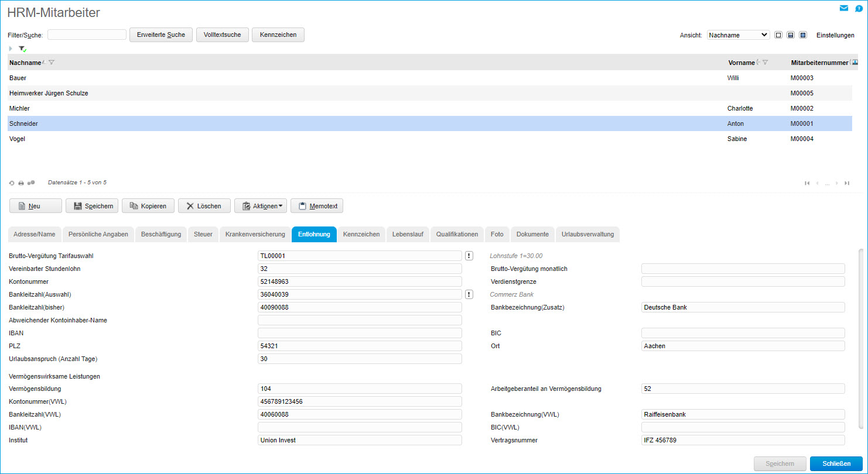Select the Vogel row
The width and height of the screenshot is (868, 474).
coord(430,139)
